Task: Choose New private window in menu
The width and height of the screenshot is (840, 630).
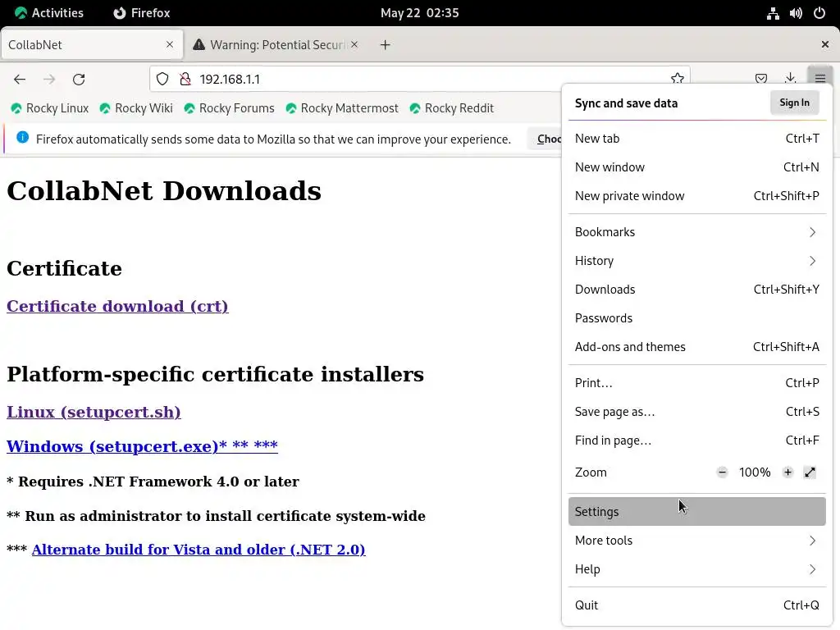Action: pos(697,196)
